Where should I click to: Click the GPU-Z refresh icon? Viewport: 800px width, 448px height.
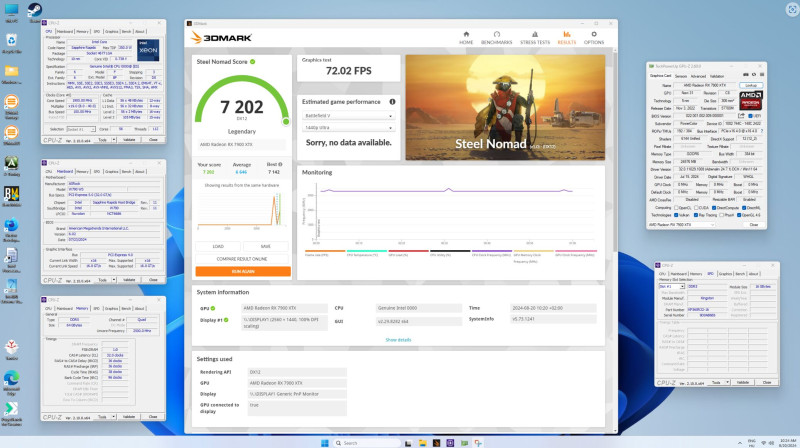[x=754, y=76]
